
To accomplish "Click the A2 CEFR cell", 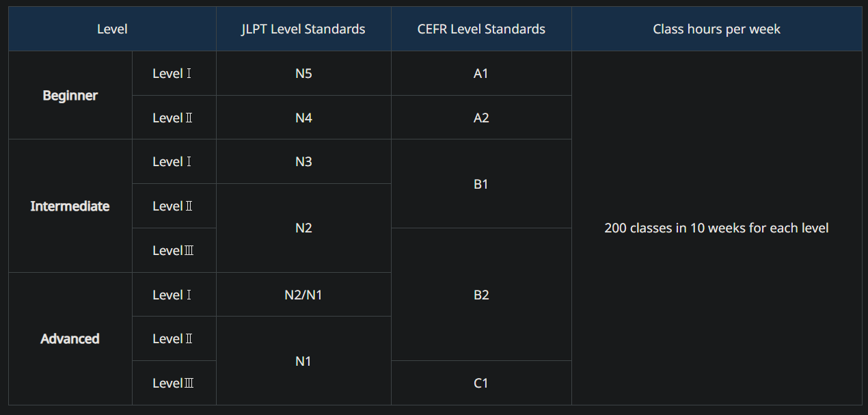I will pos(481,118).
